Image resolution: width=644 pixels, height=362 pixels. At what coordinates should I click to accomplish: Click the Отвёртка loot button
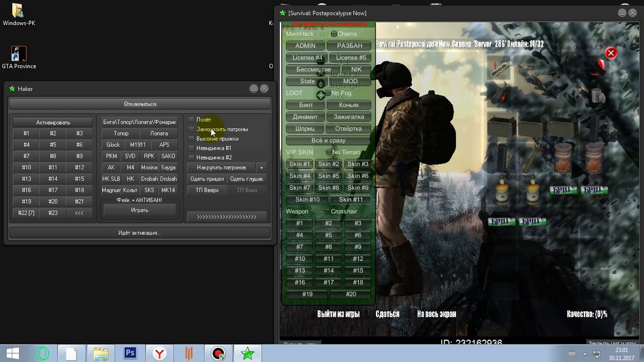[348, 129]
